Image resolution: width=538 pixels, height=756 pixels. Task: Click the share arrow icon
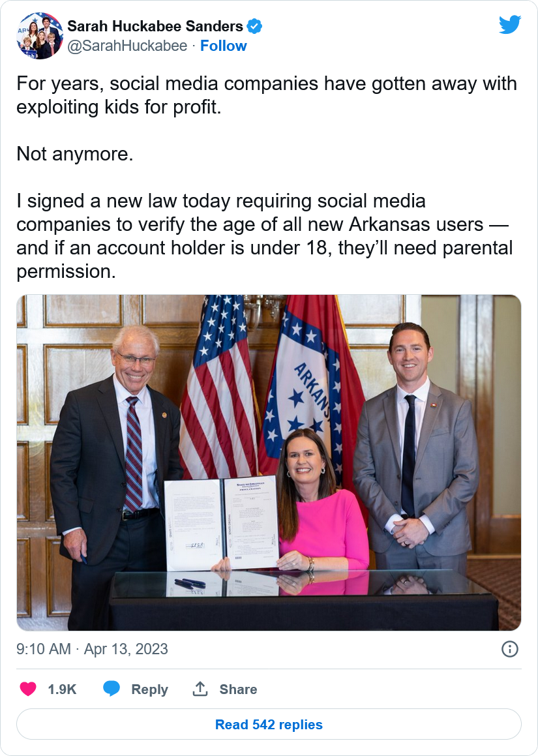coord(200,689)
